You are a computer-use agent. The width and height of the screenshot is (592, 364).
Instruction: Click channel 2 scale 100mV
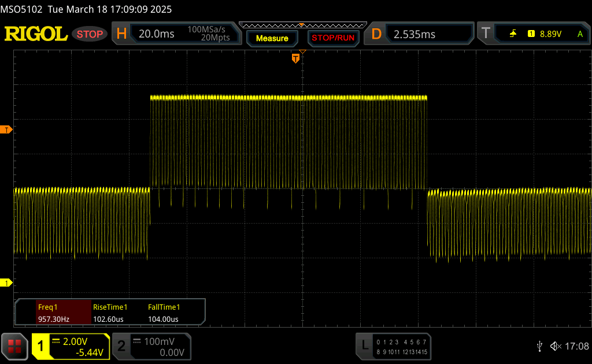160,341
